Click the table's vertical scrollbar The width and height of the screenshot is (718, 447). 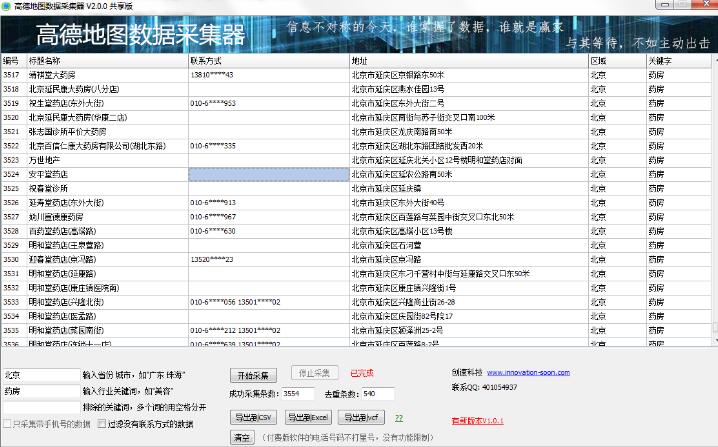[x=715, y=199]
